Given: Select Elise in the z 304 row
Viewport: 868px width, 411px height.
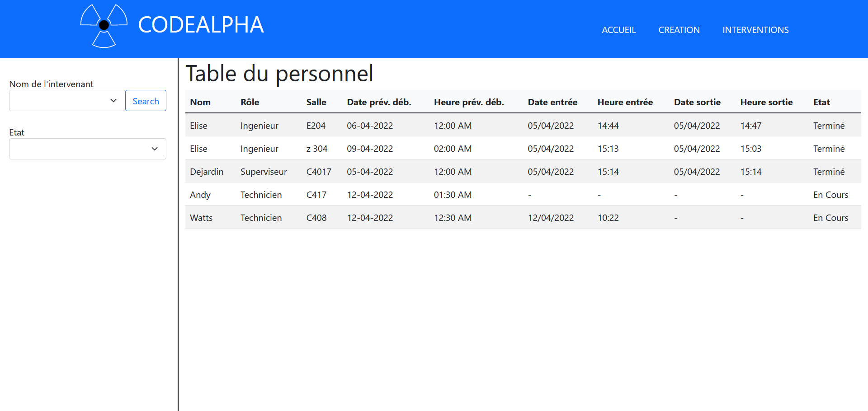Looking at the screenshot, I should click(x=198, y=149).
